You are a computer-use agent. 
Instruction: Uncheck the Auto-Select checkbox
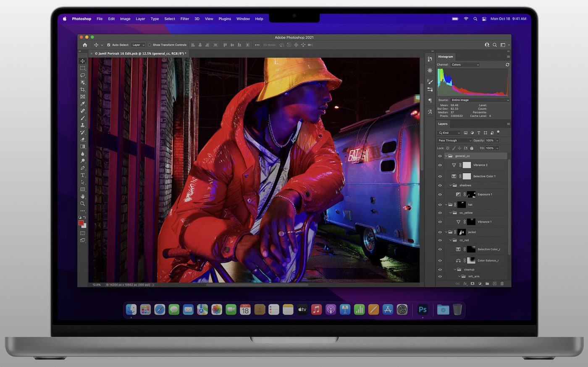click(x=109, y=45)
